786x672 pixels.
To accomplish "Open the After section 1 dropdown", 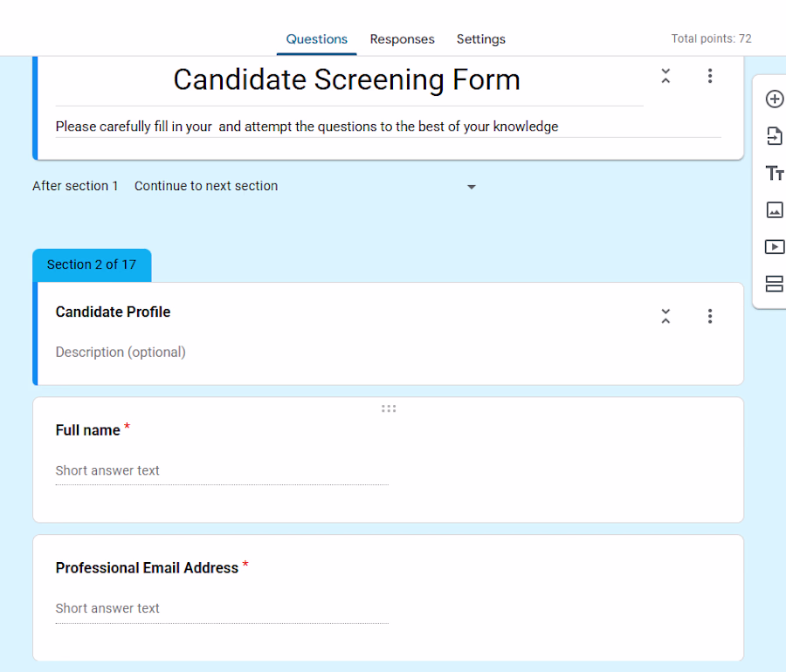I will (x=306, y=186).
